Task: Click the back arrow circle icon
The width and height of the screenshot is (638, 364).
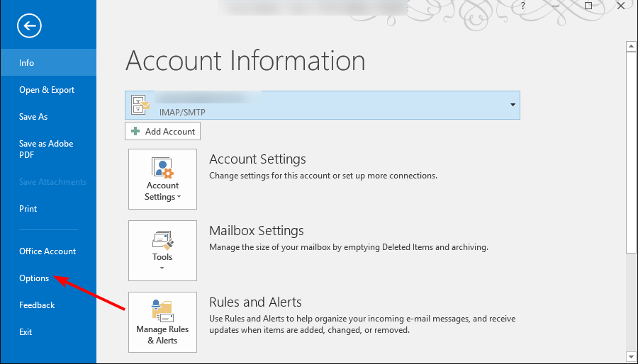Action: pos(29,26)
